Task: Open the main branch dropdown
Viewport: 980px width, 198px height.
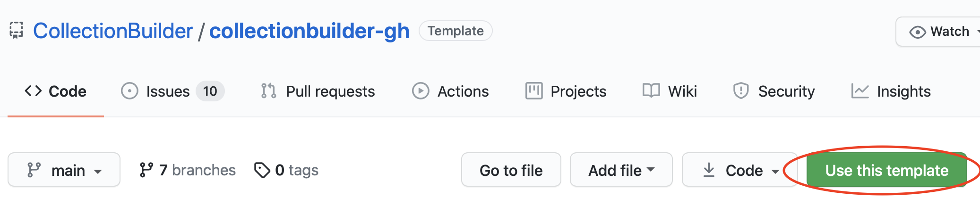Action: click(x=64, y=170)
